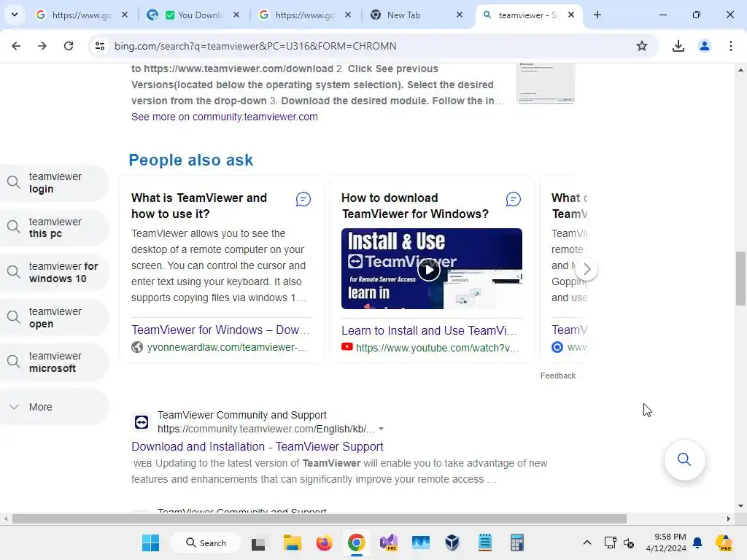The image size is (747, 560).
Task: Open File Explorer from the taskbar
Action: tap(292, 542)
